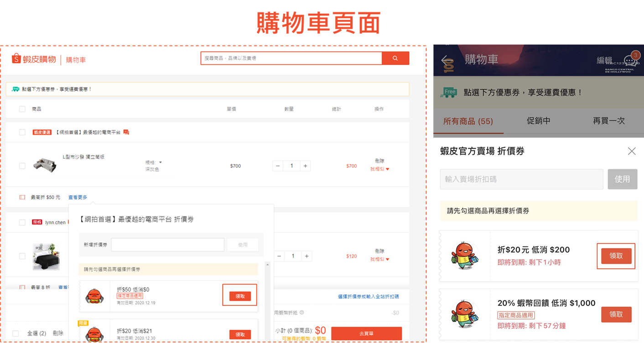Open the L型布沙發 product thumbnail

45,165
